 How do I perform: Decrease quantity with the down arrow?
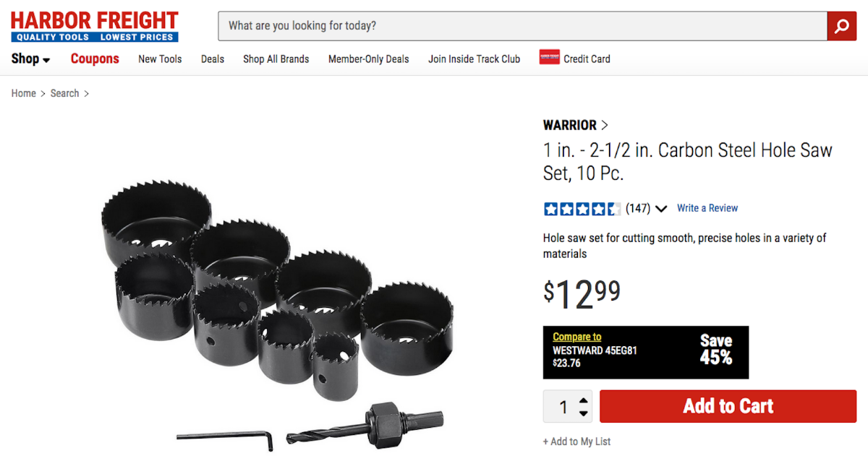pyautogui.click(x=584, y=413)
